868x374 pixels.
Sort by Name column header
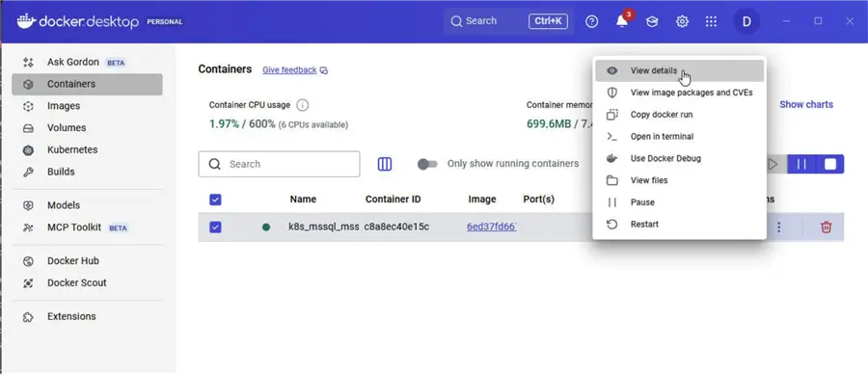tap(303, 200)
